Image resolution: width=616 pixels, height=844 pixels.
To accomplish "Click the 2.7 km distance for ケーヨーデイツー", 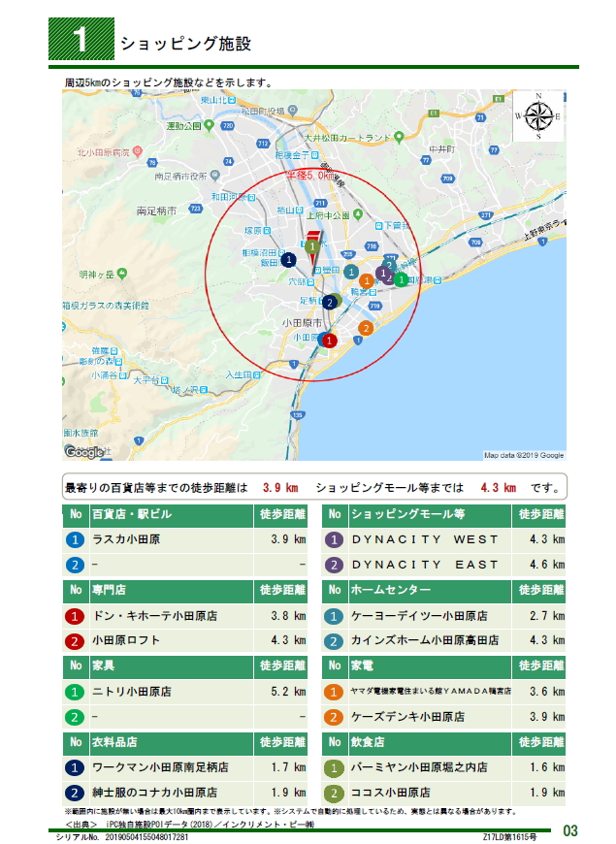I will click(547, 616).
